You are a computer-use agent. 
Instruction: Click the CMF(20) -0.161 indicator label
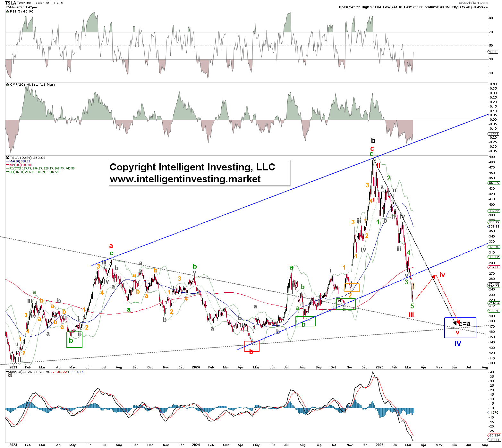click(x=31, y=85)
